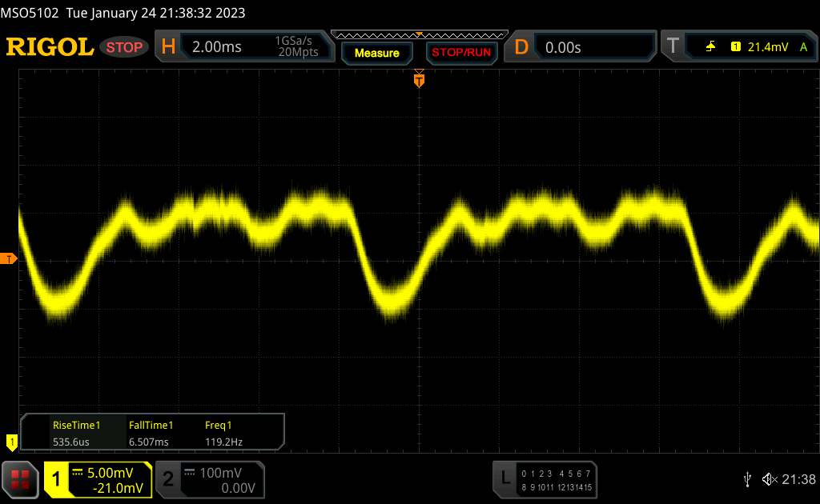Open the red function navigation grid icon

coord(20,479)
